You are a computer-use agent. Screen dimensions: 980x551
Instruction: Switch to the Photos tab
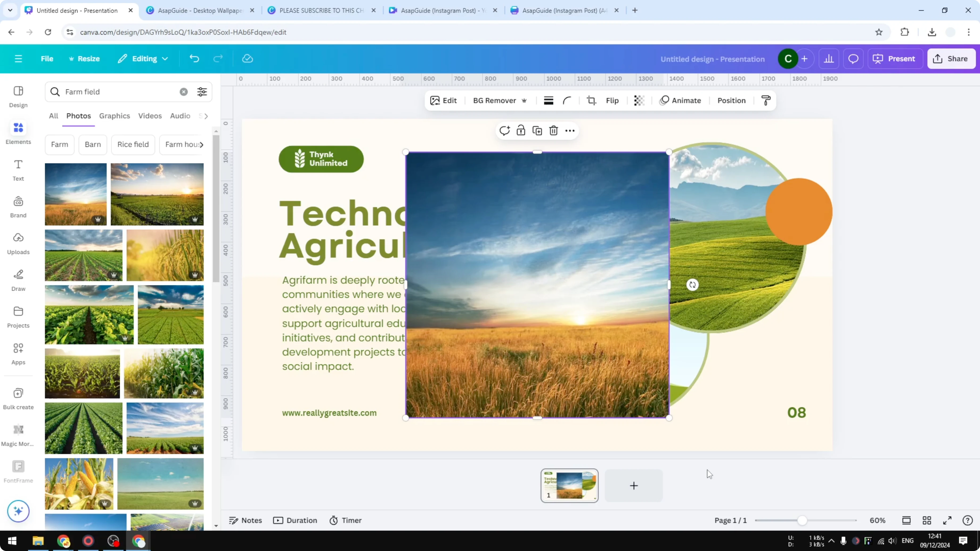point(78,116)
